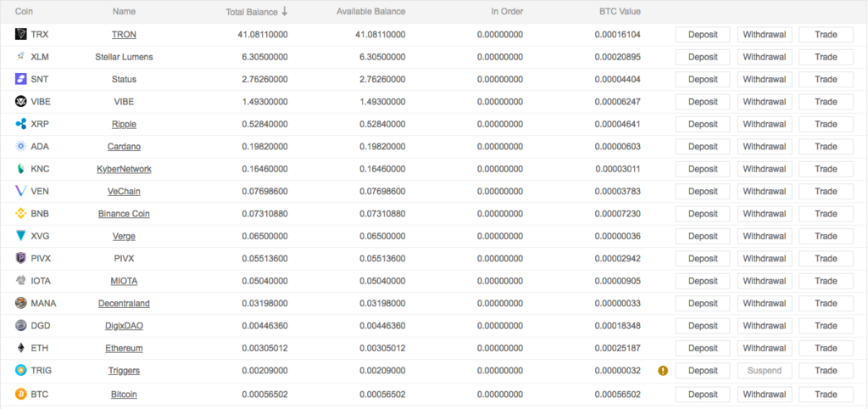
Task: Click Withdrawal for IOTA
Action: (x=765, y=281)
